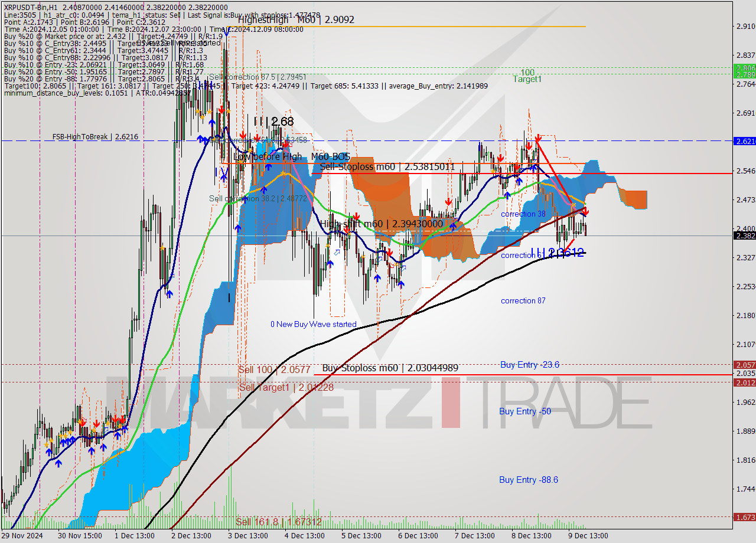Click the 30 Nov 15:00 time label
The height and width of the screenshot is (543, 756).
point(79,536)
